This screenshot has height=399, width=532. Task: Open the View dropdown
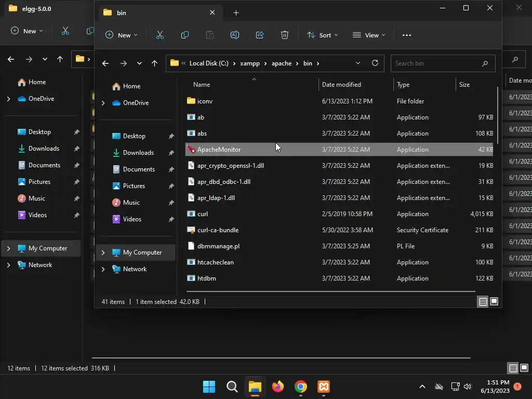pyautogui.click(x=369, y=35)
